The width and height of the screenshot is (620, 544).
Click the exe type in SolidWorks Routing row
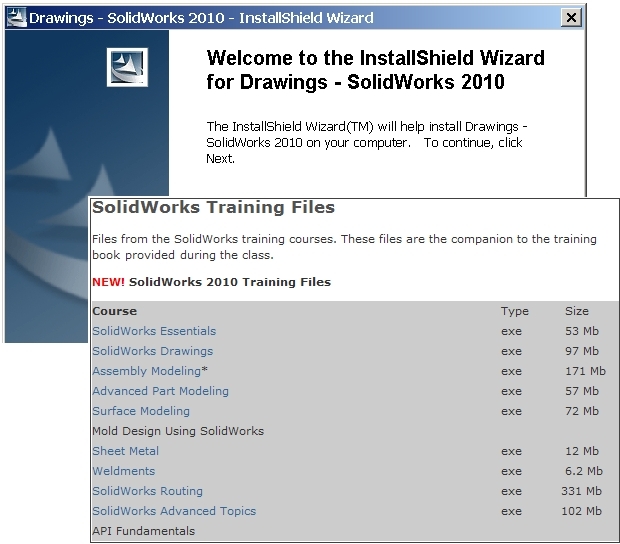511,491
